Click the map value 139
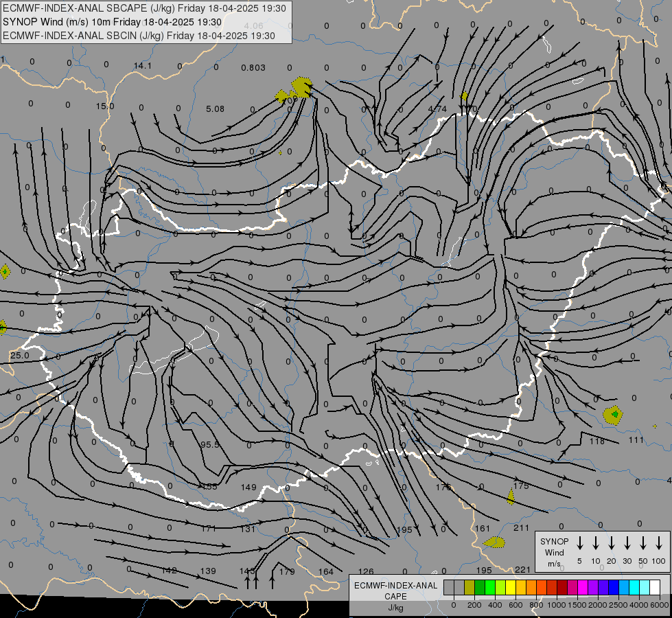 coord(208,571)
